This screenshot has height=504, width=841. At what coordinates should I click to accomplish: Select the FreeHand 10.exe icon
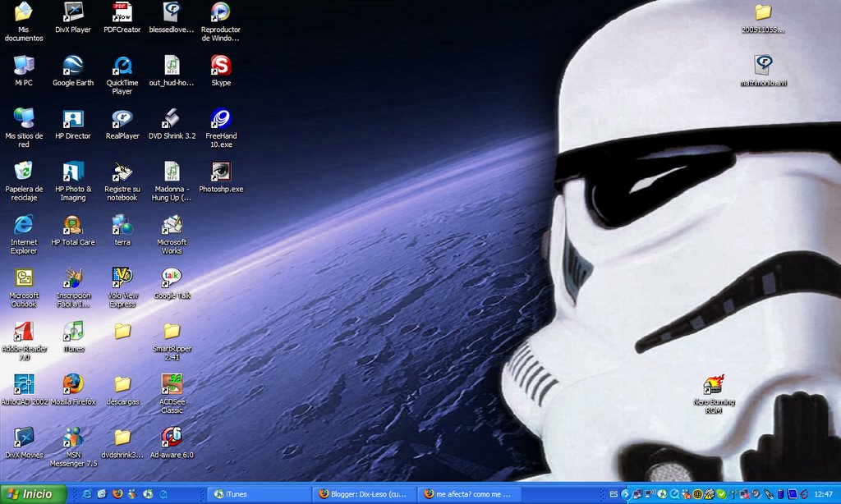click(x=220, y=118)
